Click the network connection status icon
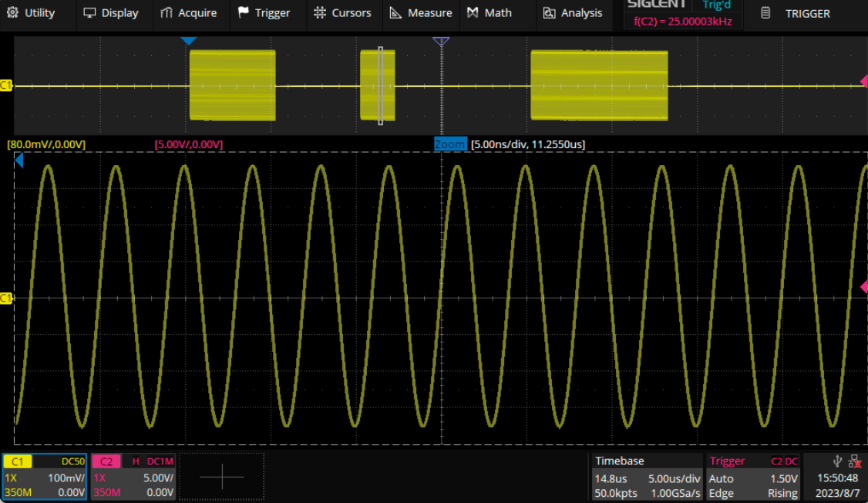 [x=853, y=461]
